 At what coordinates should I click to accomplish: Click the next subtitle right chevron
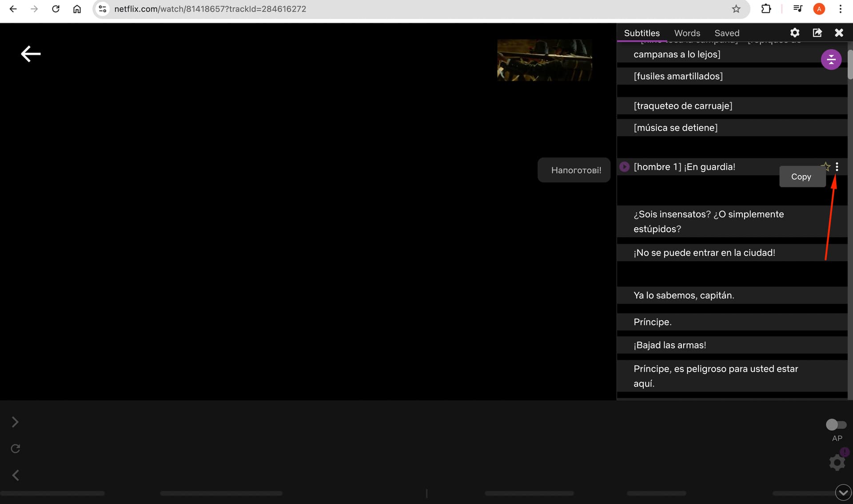pyautogui.click(x=15, y=422)
